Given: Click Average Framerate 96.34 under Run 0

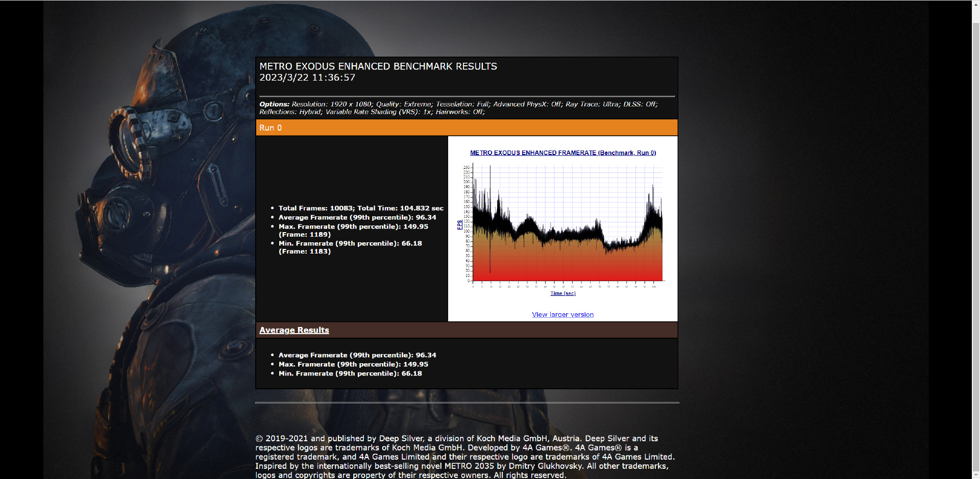Looking at the screenshot, I should [x=357, y=217].
